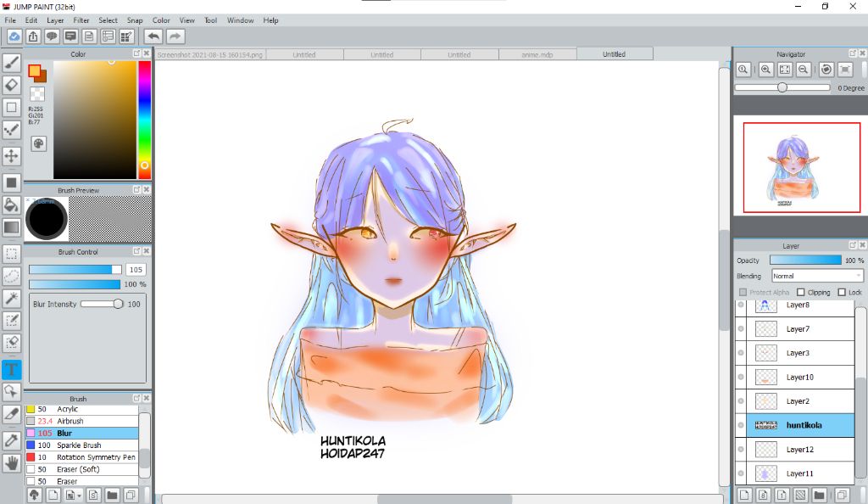The height and width of the screenshot is (504, 868).
Task: Click the Redo arrow in toolbar
Action: pyautogui.click(x=175, y=36)
